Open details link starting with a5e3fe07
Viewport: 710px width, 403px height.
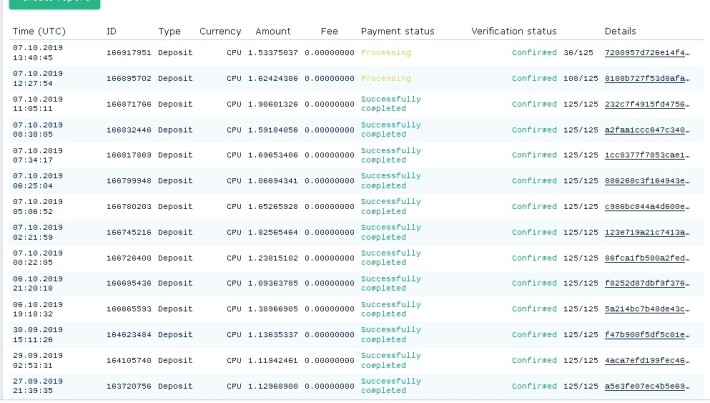tap(647, 386)
